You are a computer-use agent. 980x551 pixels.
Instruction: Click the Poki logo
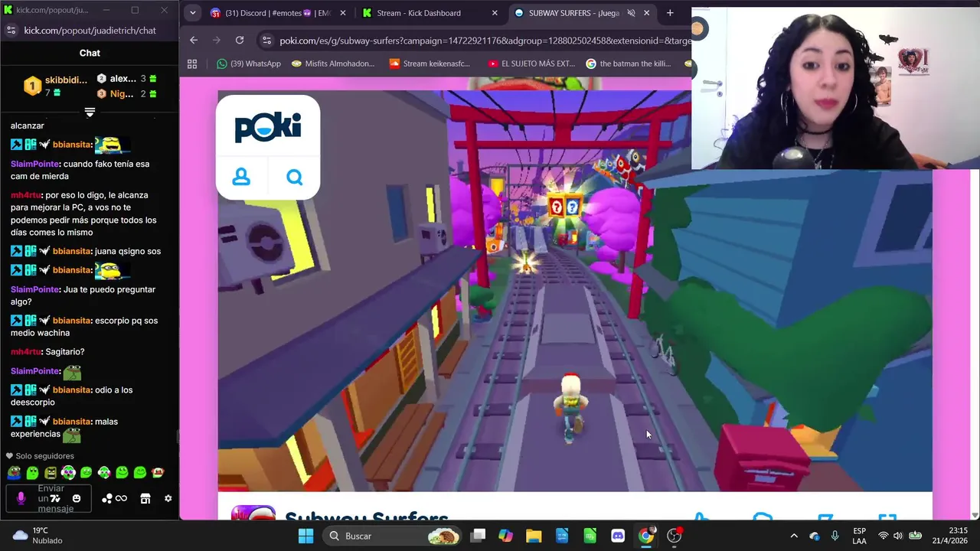(x=268, y=127)
